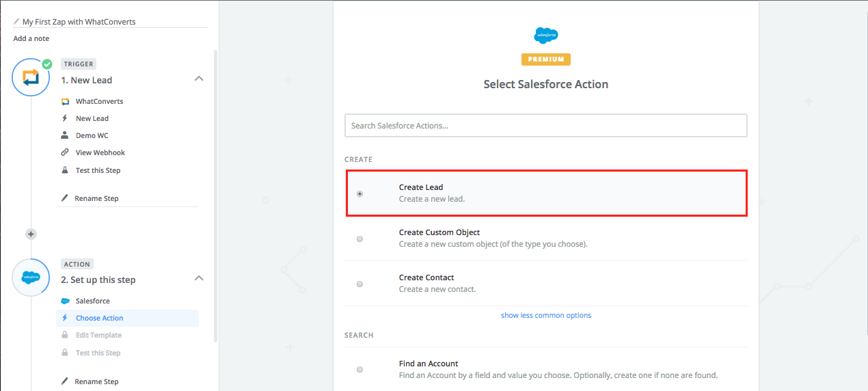The height and width of the screenshot is (391, 868).
Task: Open the New Lead trigger option
Action: [x=92, y=118]
